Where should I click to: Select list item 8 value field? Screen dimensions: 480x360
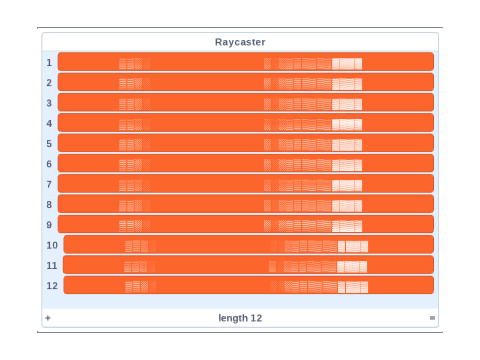[246, 204]
